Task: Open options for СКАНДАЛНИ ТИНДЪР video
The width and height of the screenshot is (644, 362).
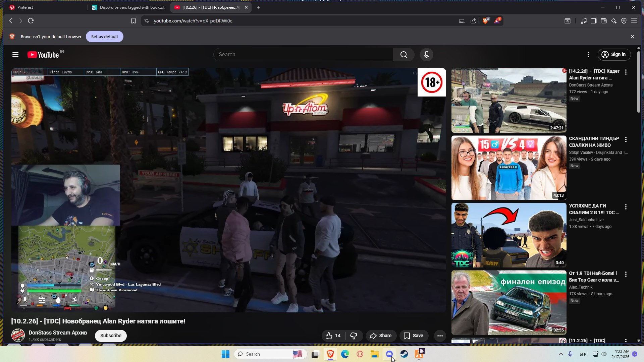Action: coord(626,139)
